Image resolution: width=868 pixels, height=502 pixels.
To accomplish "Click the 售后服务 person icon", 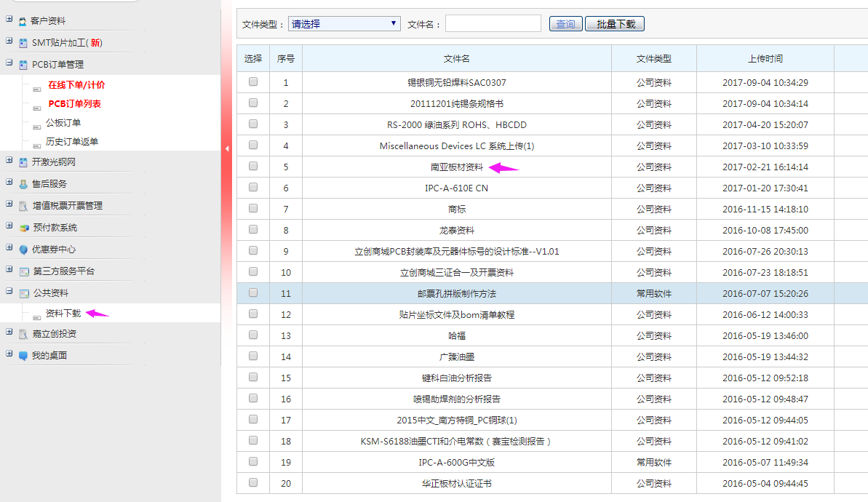I will click(23, 184).
